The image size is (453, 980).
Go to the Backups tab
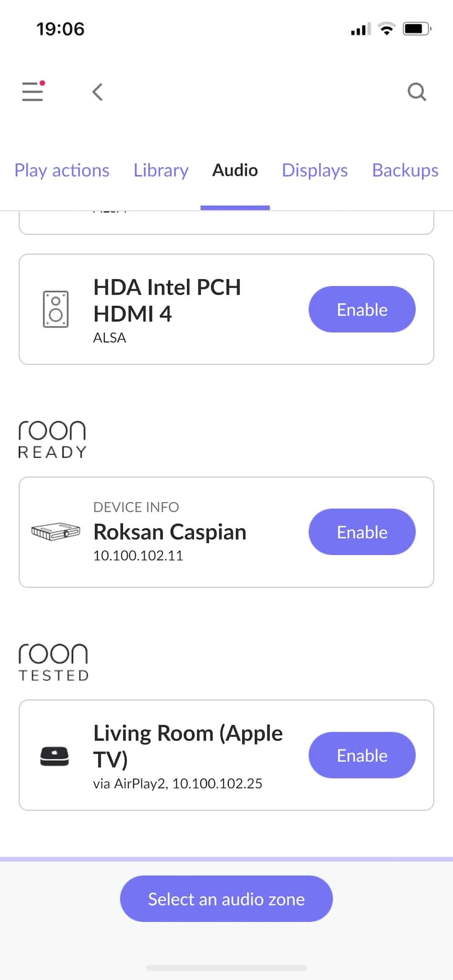[x=405, y=170]
